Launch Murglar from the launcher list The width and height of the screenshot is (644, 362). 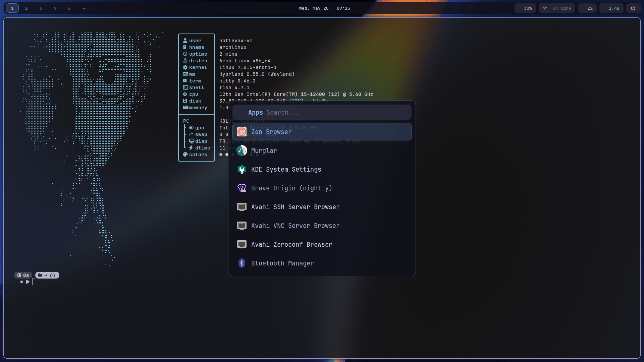tap(322, 150)
